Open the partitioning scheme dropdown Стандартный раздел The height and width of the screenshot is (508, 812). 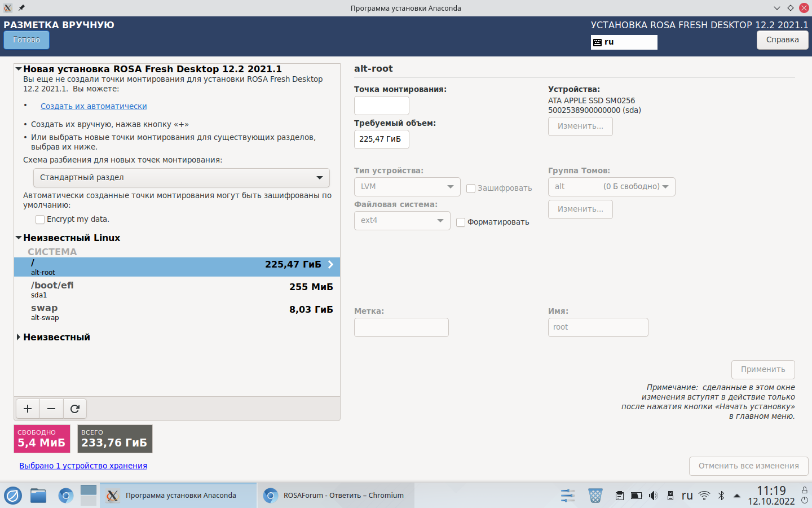click(182, 178)
